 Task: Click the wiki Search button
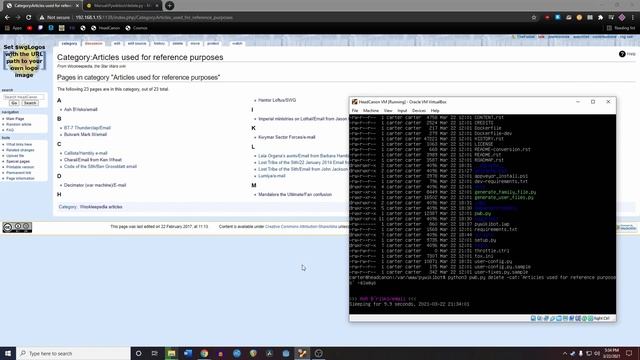[30, 103]
